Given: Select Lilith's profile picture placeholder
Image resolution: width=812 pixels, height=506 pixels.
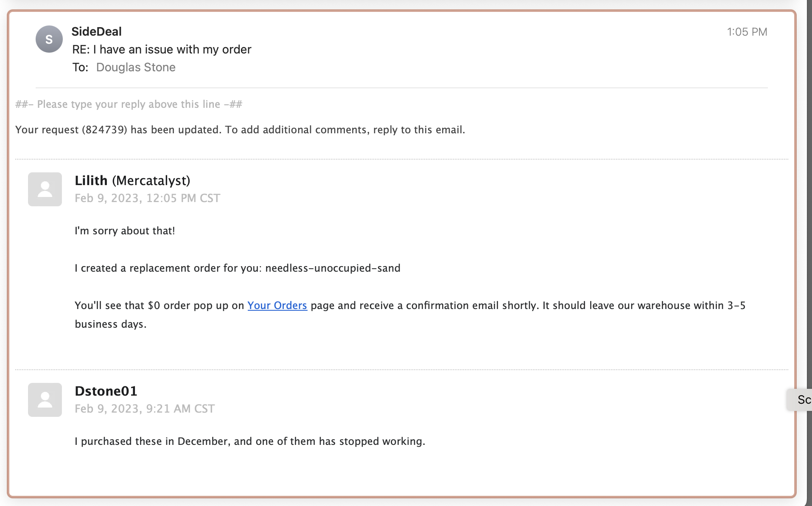Looking at the screenshot, I should [45, 189].
